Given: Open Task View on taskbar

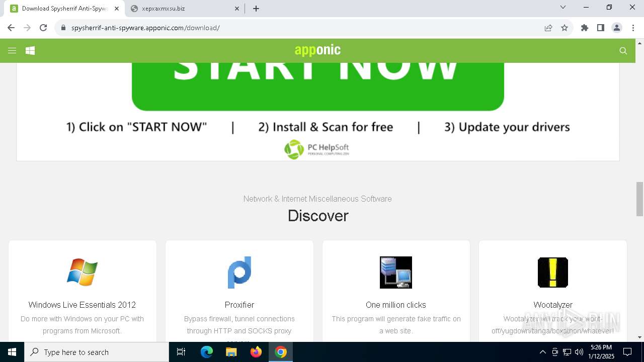Looking at the screenshot, I should pos(181,352).
